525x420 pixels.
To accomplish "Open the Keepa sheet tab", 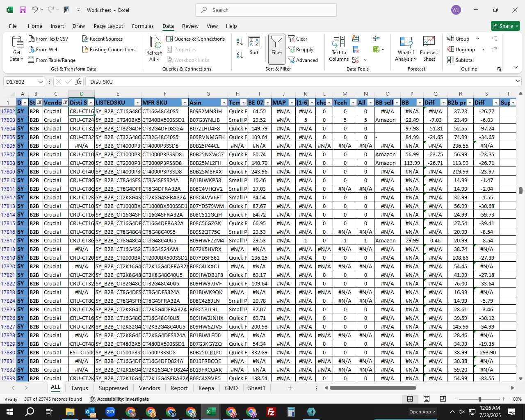I will click(x=206, y=388).
